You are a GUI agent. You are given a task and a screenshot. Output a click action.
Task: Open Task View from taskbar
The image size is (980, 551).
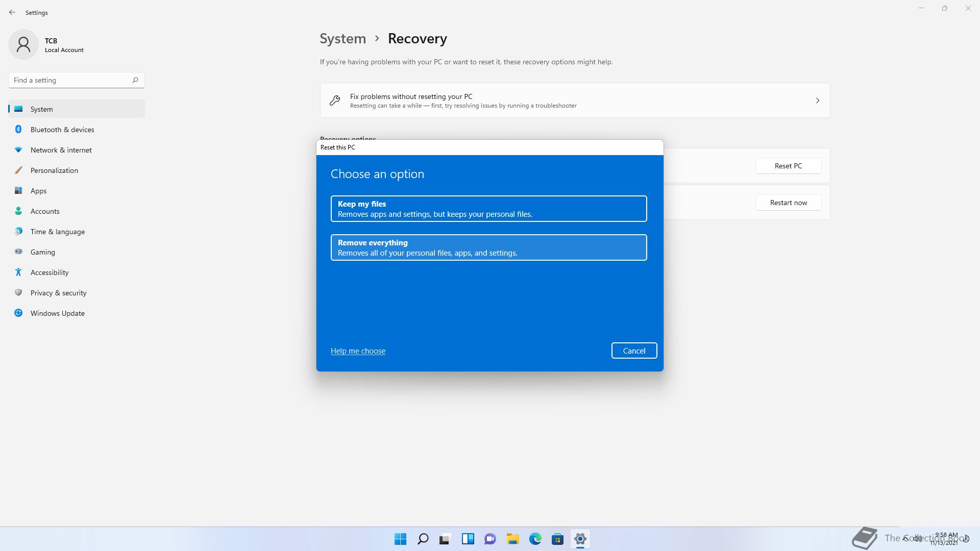[445, 539]
